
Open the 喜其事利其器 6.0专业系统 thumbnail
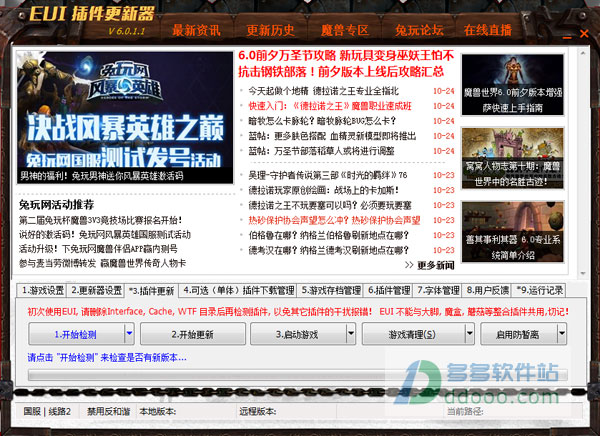(x=512, y=232)
